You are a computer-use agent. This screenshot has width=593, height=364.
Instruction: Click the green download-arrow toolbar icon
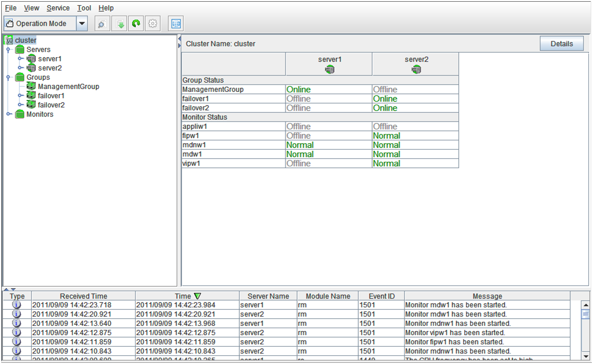click(120, 24)
